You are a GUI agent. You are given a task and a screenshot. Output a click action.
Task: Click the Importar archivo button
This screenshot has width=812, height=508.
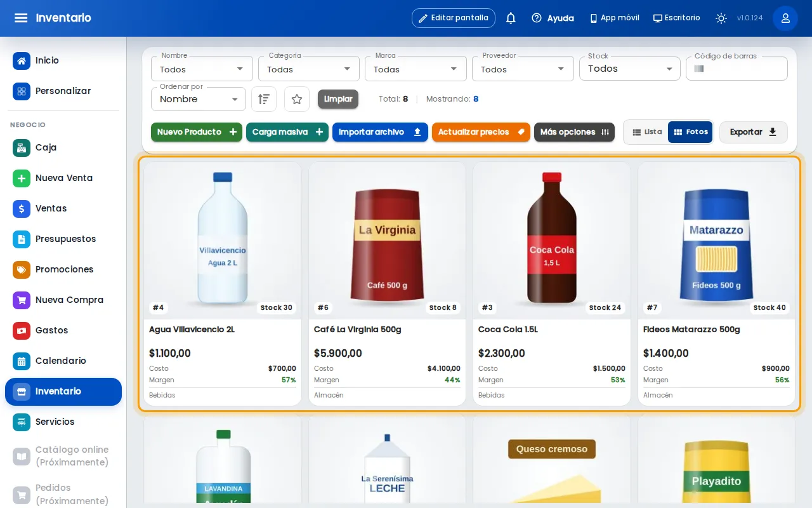pos(380,132)
